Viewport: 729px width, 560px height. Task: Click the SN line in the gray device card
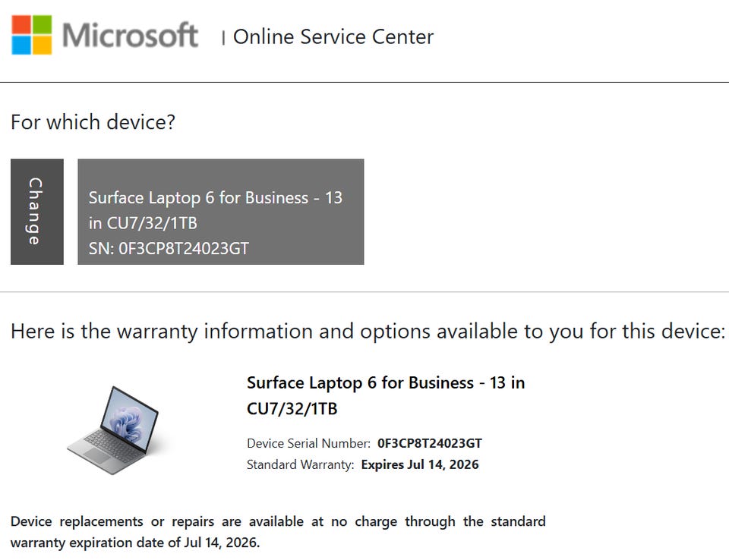[169, 248]
